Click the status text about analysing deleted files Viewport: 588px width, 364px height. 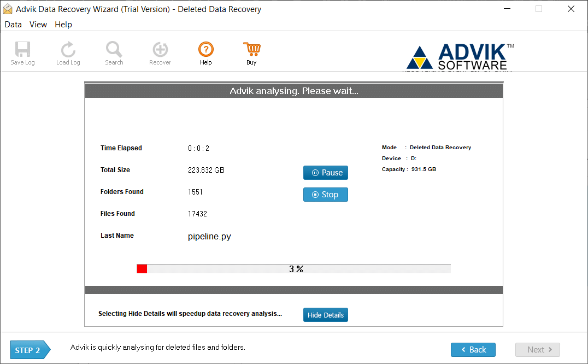(x=158, y=348)
